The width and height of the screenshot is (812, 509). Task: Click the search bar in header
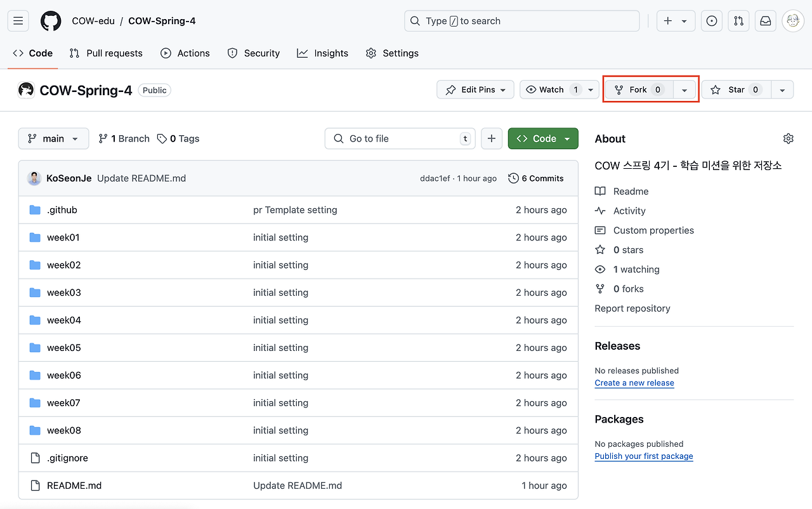point(521,21)
